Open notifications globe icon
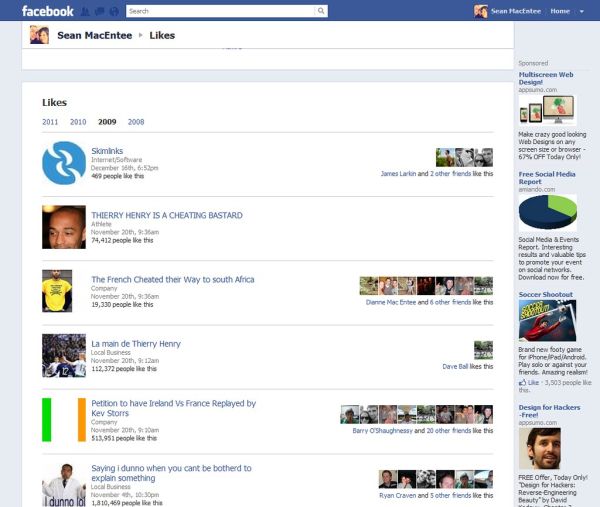This screenshot has width=600, height=507. coord(114,11)
